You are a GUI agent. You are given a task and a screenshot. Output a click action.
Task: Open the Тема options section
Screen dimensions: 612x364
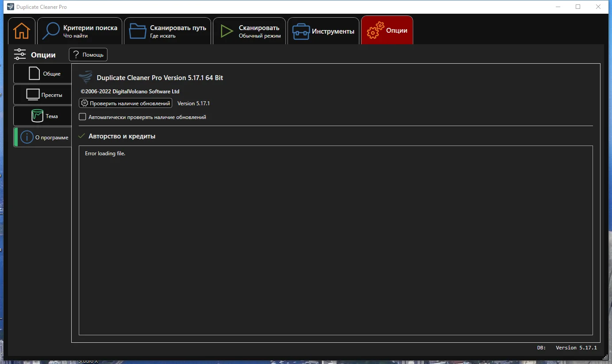pyautogui.click(x=43, y=116)
